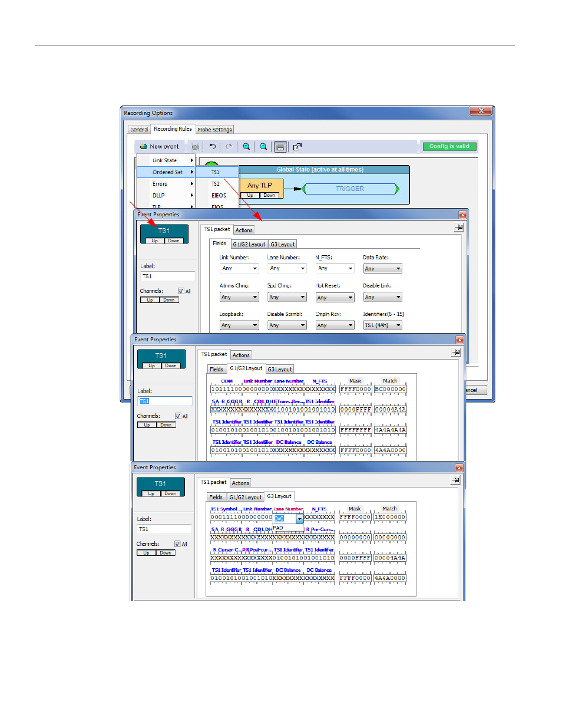Click Match field showing BC000000

[x=391, y=390]
